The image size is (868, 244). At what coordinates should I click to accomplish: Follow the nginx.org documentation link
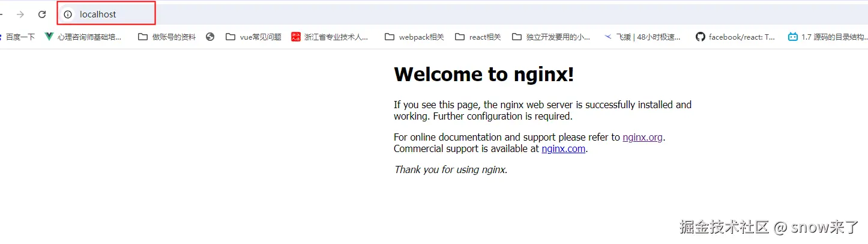642,137
